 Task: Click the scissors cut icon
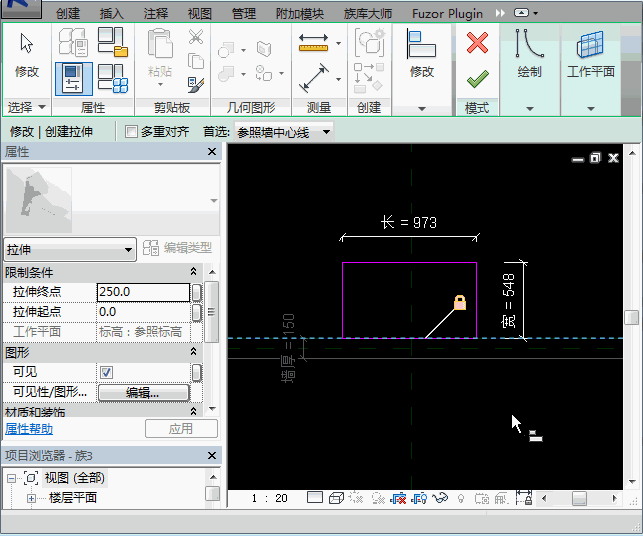click(x=195, y=38)
